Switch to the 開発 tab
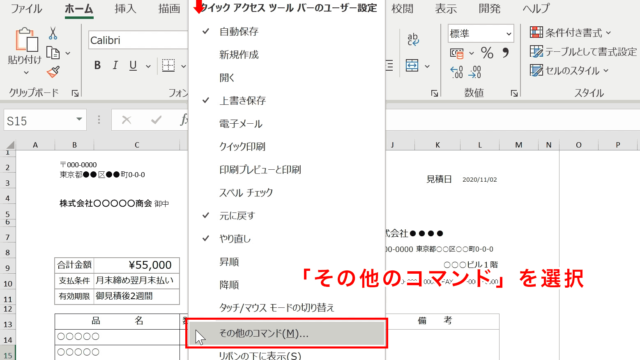 click(489, 9)
